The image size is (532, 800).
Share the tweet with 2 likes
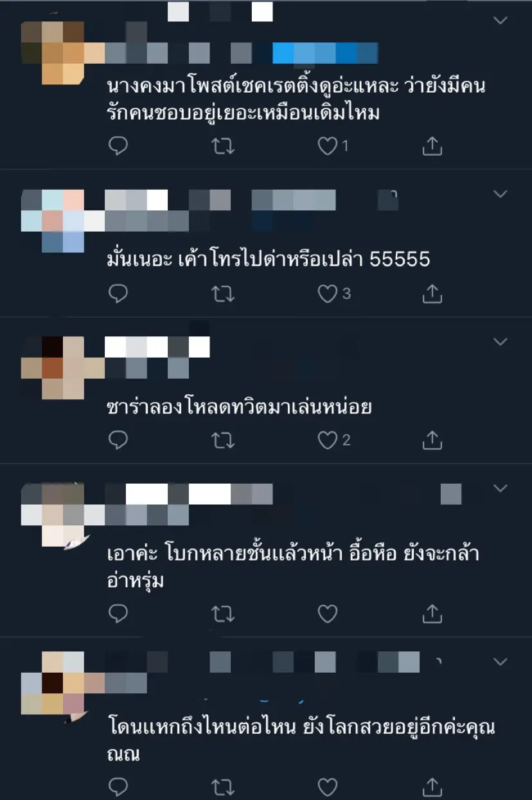point(432,440)
